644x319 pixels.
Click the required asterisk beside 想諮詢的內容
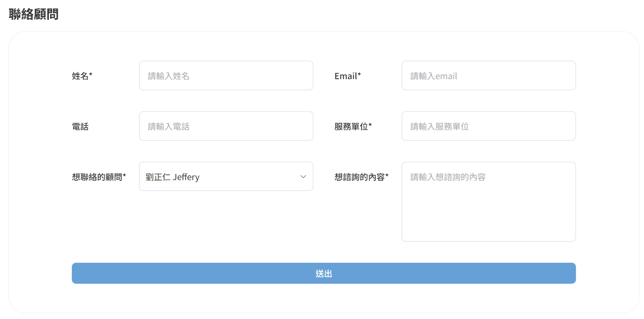point(387,175)
